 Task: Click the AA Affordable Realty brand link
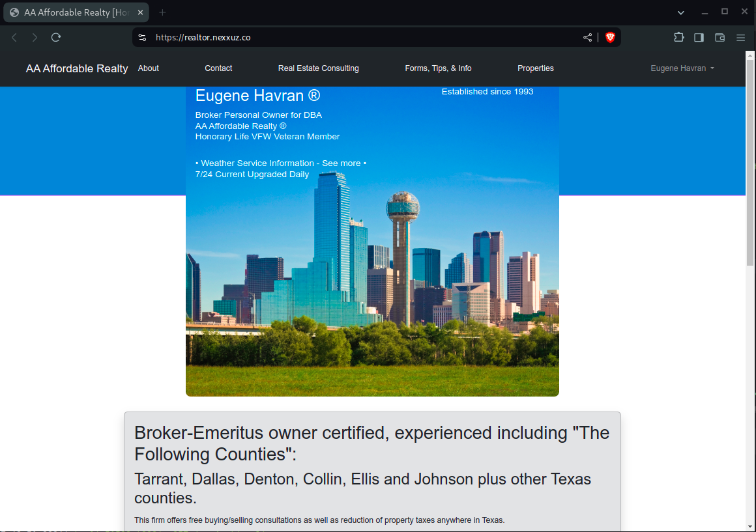77,68
